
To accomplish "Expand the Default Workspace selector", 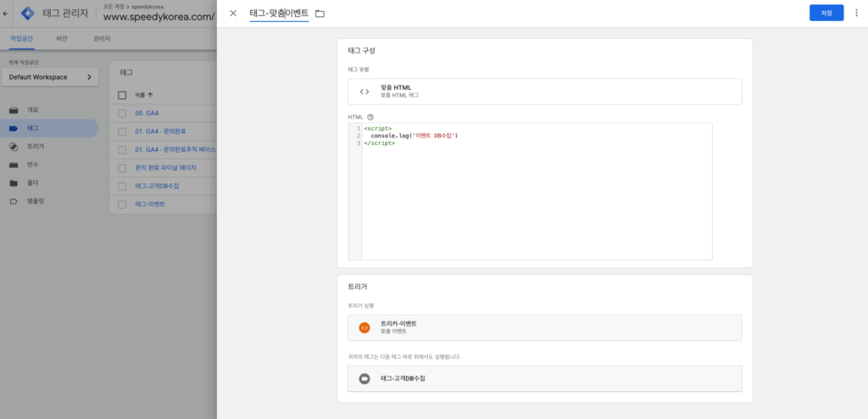I will tap(50, 77).
